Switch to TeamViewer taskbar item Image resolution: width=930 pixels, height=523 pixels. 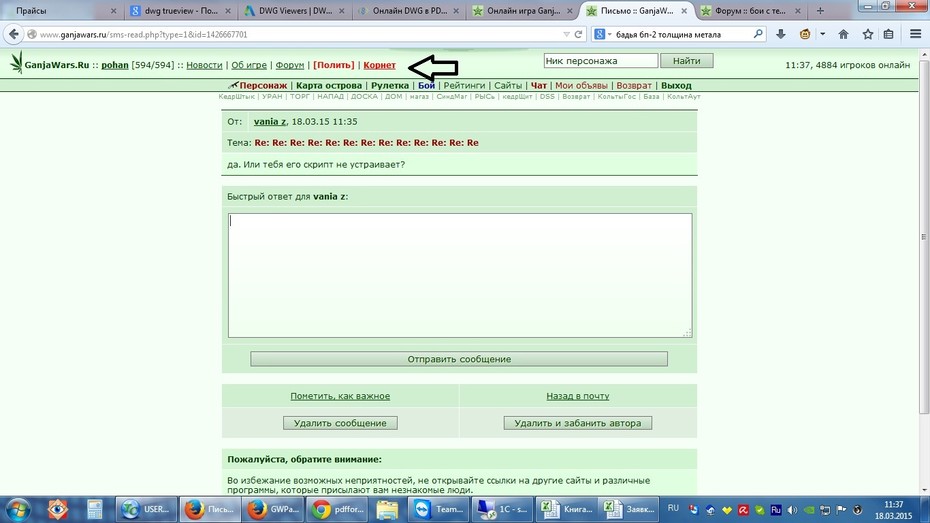point(439,509)
